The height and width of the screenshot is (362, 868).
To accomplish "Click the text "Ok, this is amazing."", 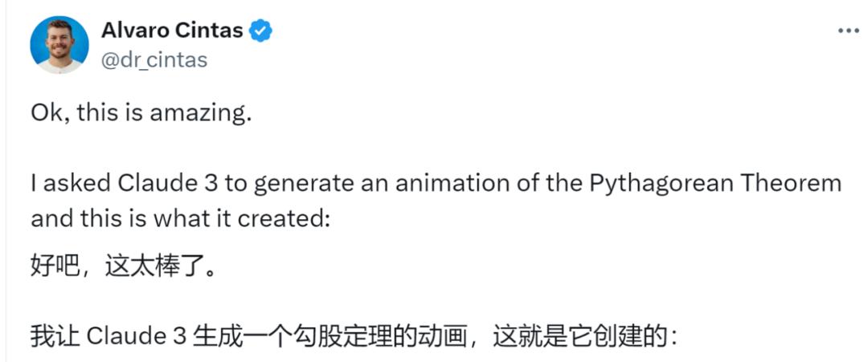I will click(x=141, y=112).
